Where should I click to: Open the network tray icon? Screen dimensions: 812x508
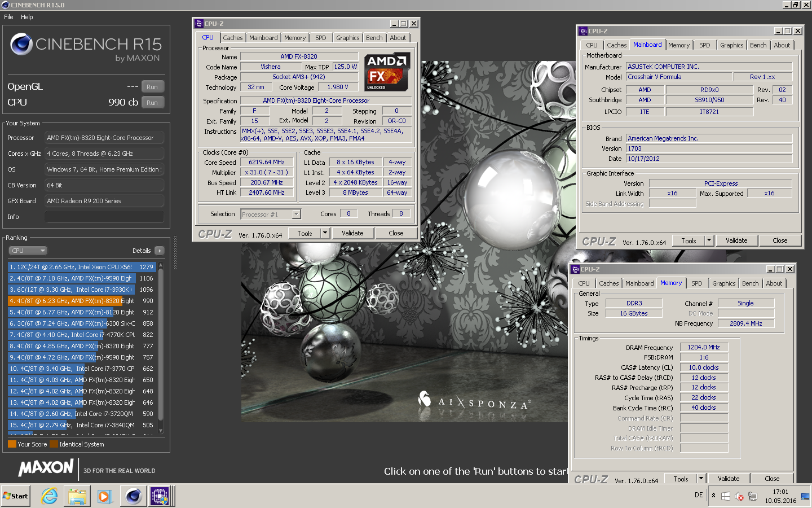point(753,496)
